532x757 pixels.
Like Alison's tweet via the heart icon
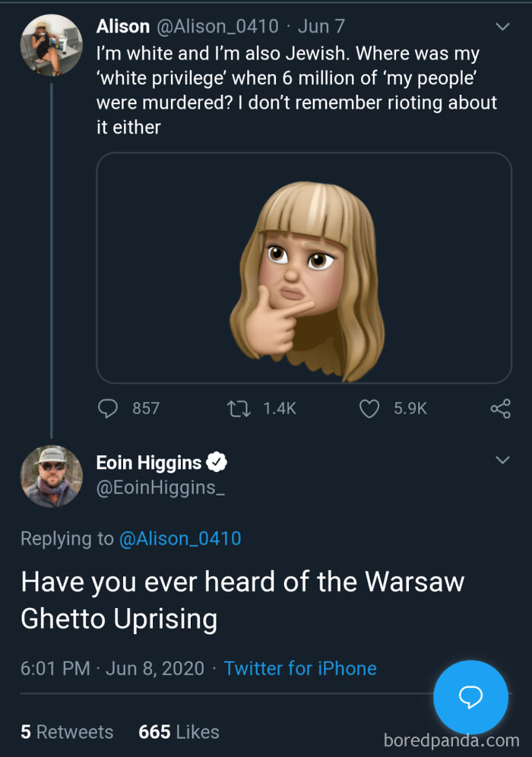(369, 408)
